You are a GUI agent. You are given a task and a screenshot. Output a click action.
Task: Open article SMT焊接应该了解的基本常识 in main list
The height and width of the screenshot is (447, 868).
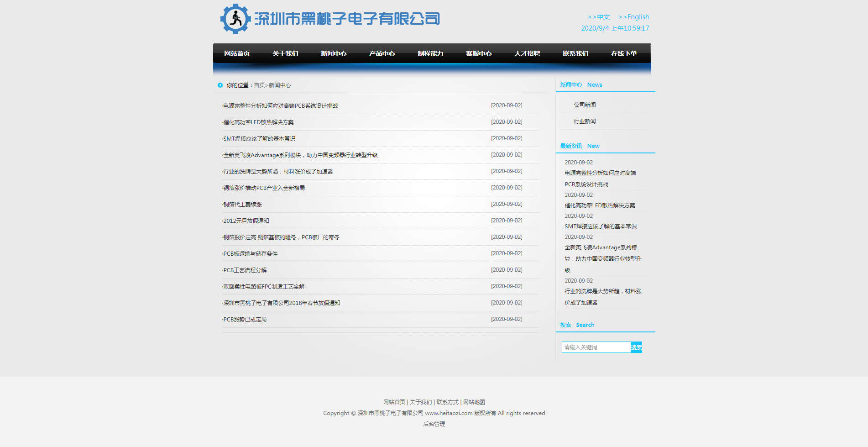(259, 139)
